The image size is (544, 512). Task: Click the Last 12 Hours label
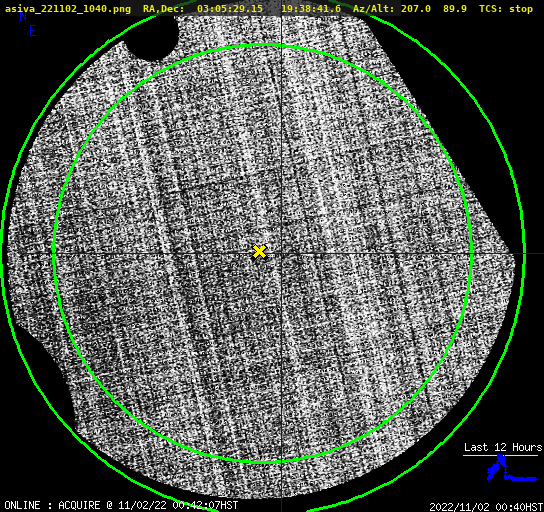point(503,447)
